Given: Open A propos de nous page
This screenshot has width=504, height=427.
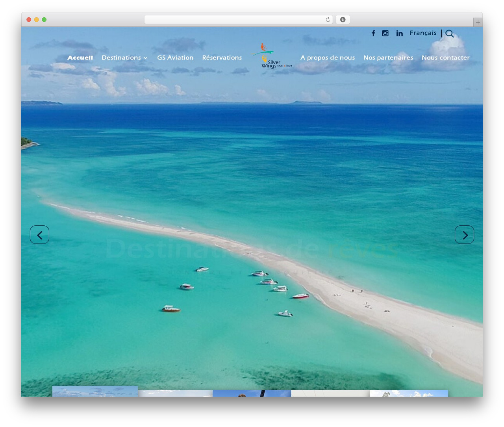Looking at the screenshot, I should pos(328,58).
